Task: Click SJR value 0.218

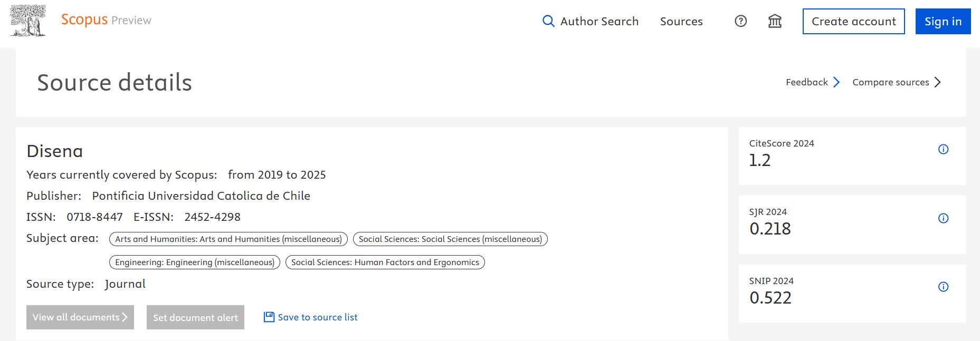Action: tap(770, 229)
